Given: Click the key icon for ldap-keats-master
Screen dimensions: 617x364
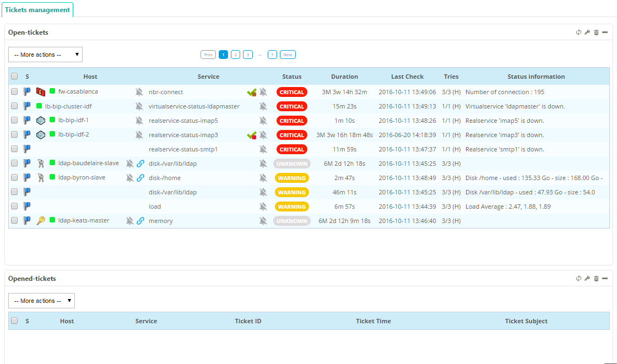Looking at the screenshot, I should pos(40,221).
